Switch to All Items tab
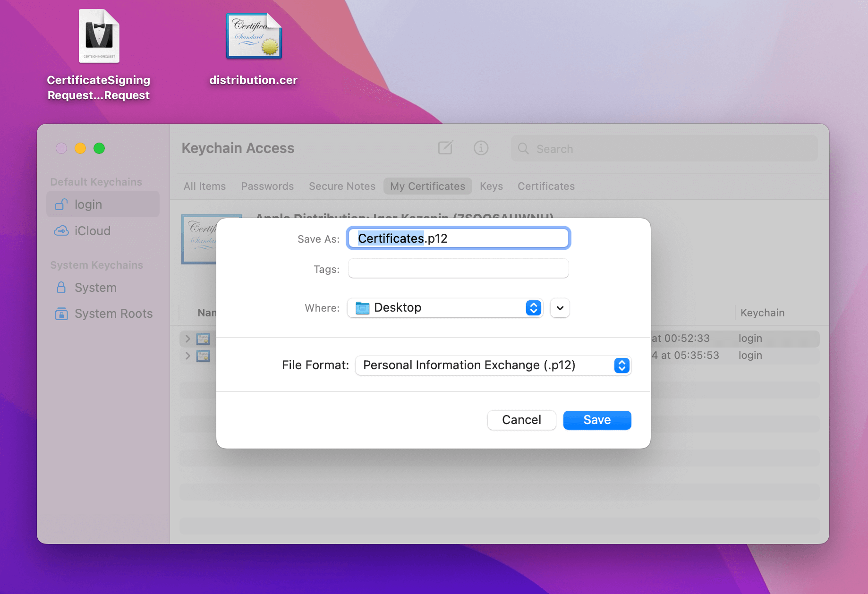The image size is (868, 594). [204, 186]
